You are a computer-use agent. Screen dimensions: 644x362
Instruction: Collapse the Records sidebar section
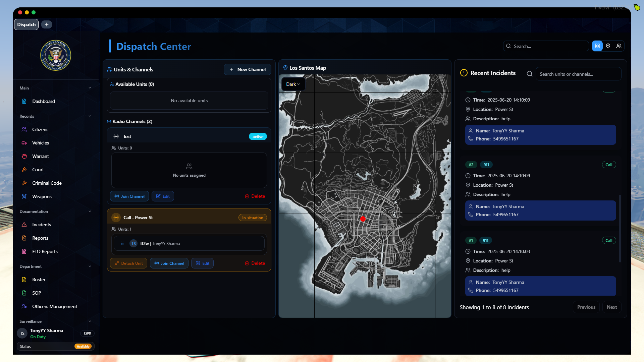coord(90,116)
